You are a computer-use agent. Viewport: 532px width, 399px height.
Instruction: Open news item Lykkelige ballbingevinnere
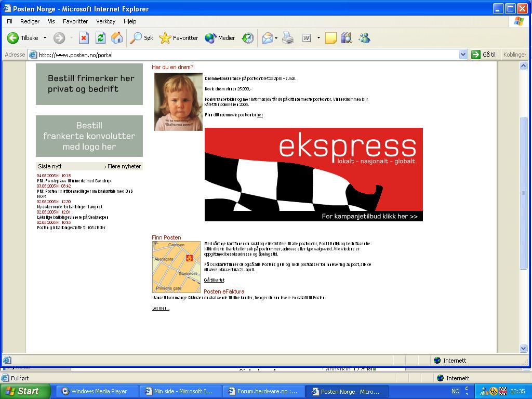coord(73,217)
